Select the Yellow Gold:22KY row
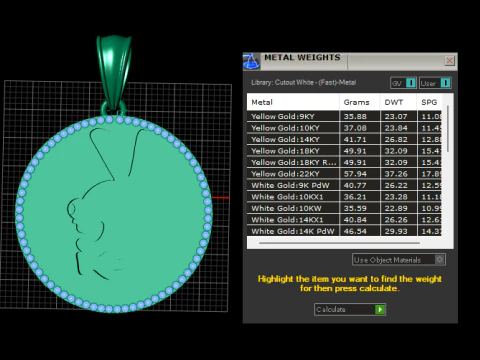The width and height of the screenshot is (480, 360). point(344,174)
